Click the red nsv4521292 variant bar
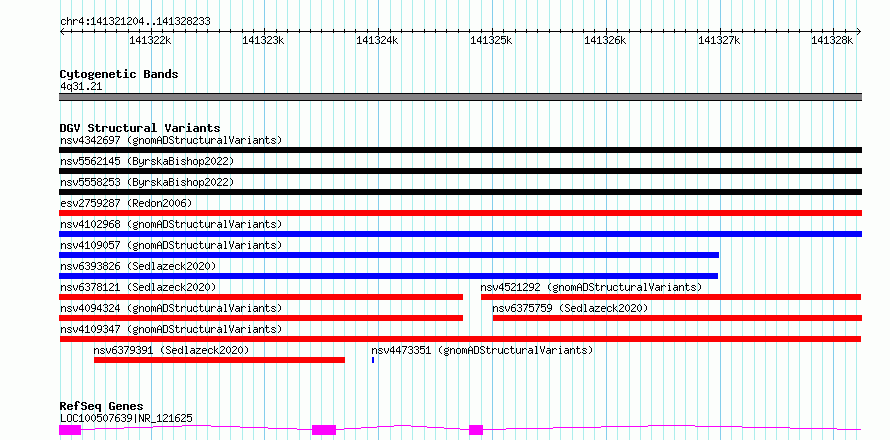Image resolution: width=890 pixels, height=440 pixels. (671, 297)
